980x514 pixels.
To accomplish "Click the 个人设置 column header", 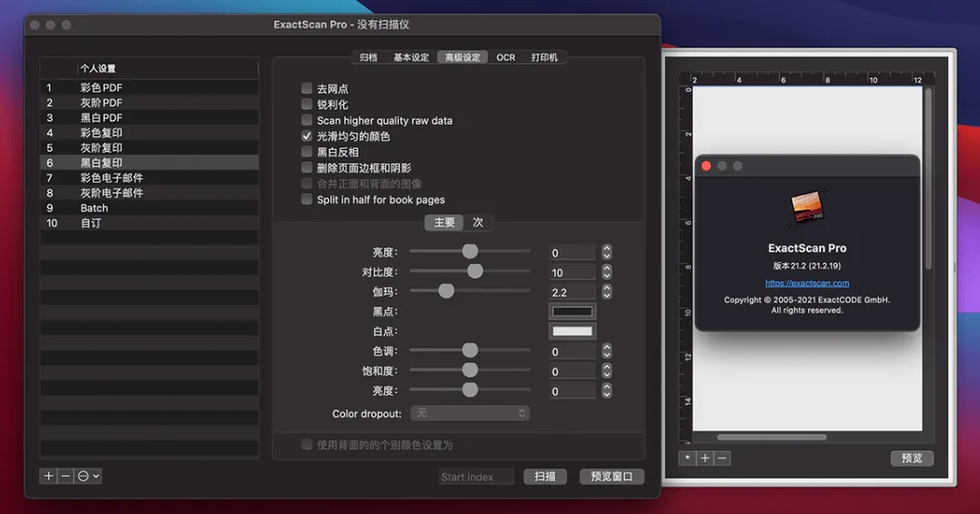I will pyautogui.click(x=167, y=68).
